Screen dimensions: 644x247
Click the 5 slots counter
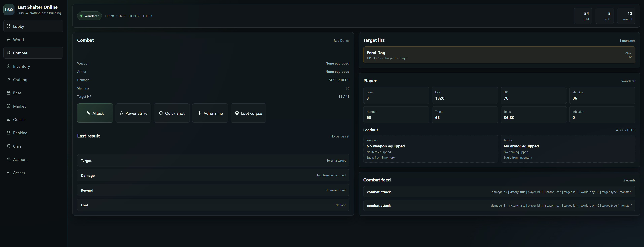[x=604, y=16]
